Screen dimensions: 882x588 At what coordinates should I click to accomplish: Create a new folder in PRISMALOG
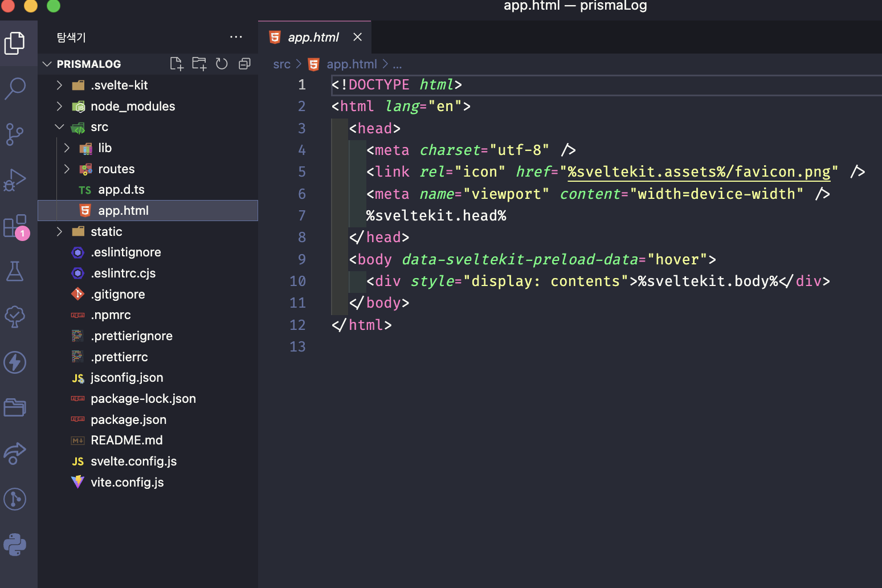click(199, 64)
